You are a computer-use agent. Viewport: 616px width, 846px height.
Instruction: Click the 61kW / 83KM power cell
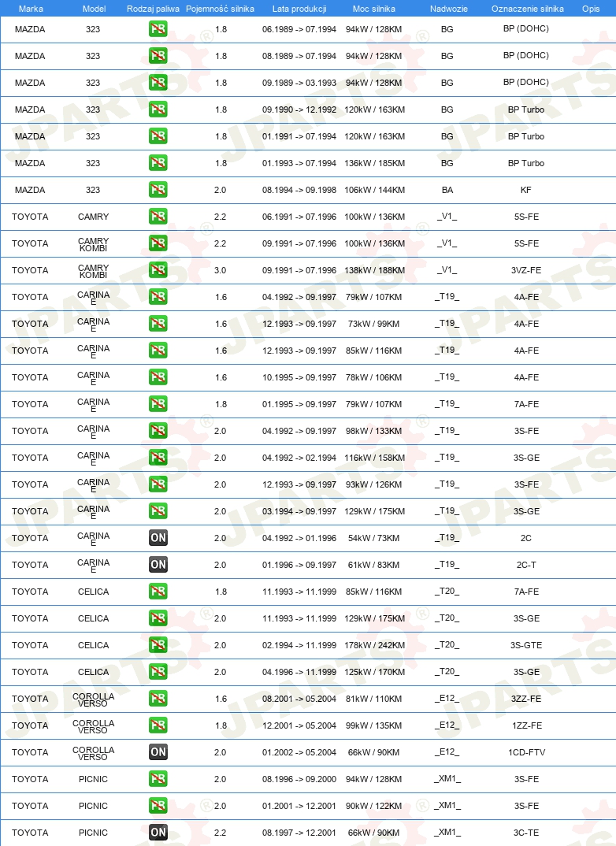pos(374,565)
